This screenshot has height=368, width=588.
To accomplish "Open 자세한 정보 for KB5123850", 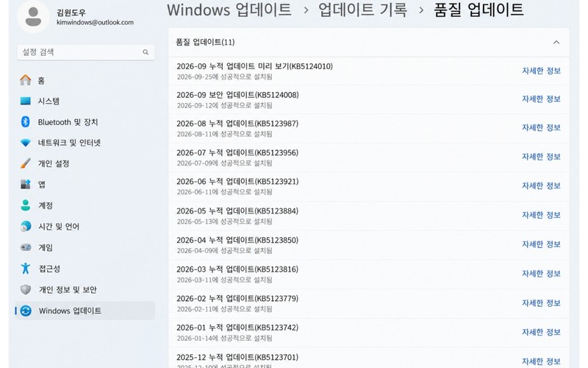I will coord(541,244).
